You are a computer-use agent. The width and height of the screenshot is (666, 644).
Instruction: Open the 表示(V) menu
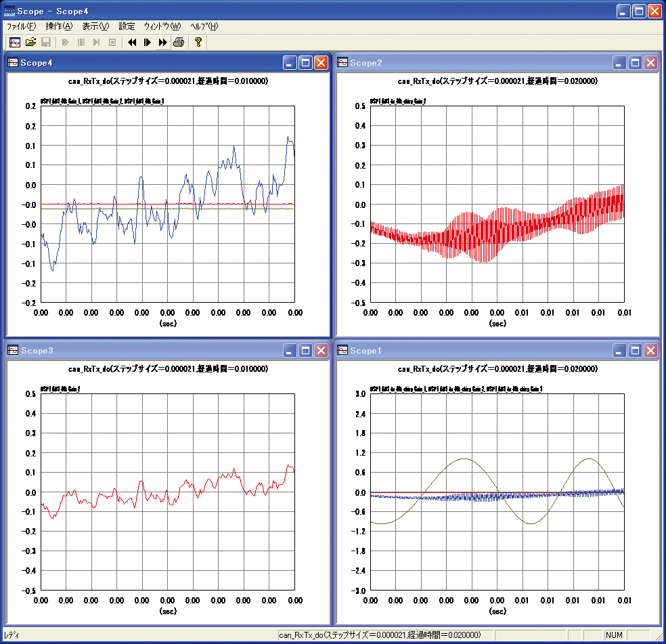[x=95, y=26]
